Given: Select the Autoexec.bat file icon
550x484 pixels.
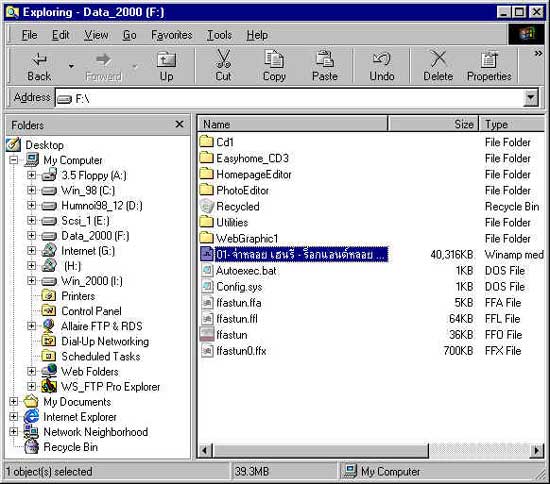Looking at the screenshot, I should pyautogui.click(x=207, y=270).
